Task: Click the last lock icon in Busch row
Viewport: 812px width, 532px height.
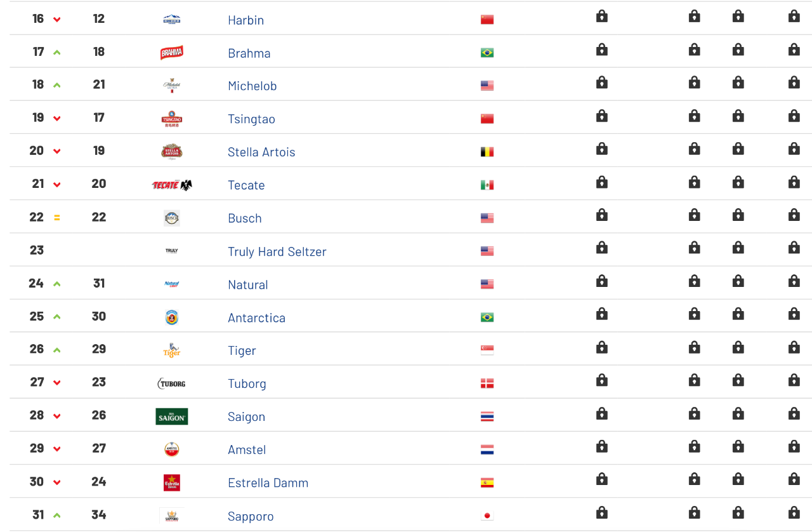Action: 794,215
